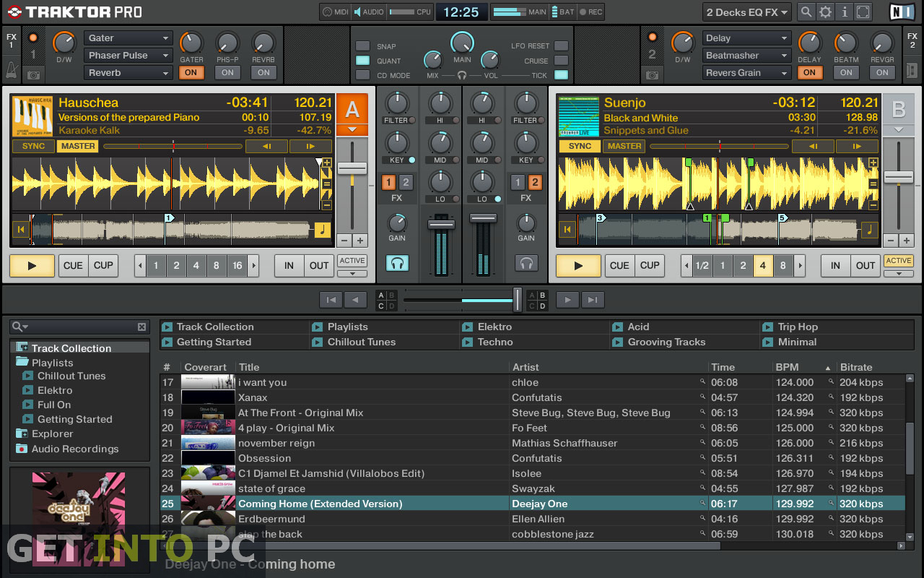The width and height of the screenshot is (924, 578).
Task: Toggle TICK
Action: (561, 75)
